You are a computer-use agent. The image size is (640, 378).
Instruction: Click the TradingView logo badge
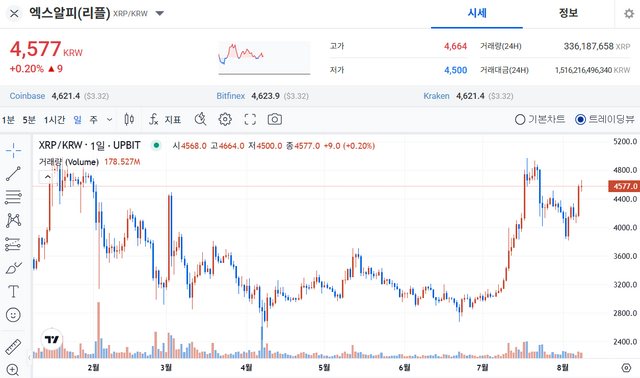point(52,339)
